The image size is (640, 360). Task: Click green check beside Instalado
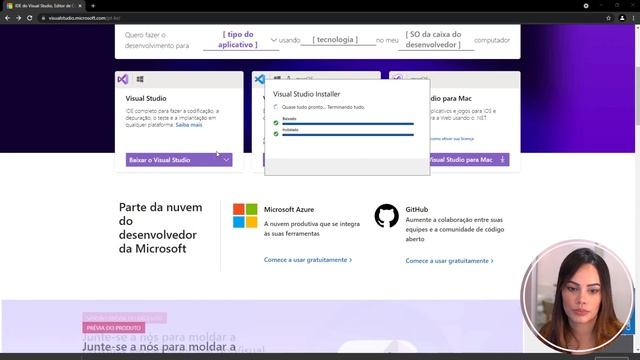tap(276, 133)
